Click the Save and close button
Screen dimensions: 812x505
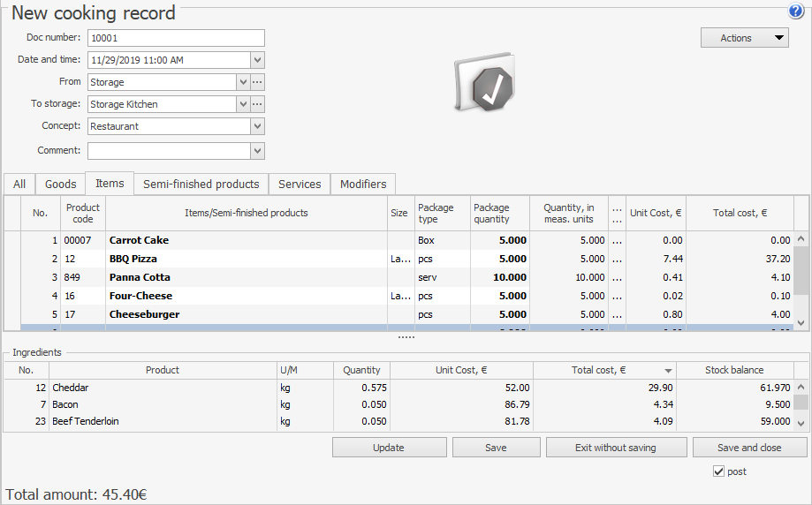[x=749, y=448]
